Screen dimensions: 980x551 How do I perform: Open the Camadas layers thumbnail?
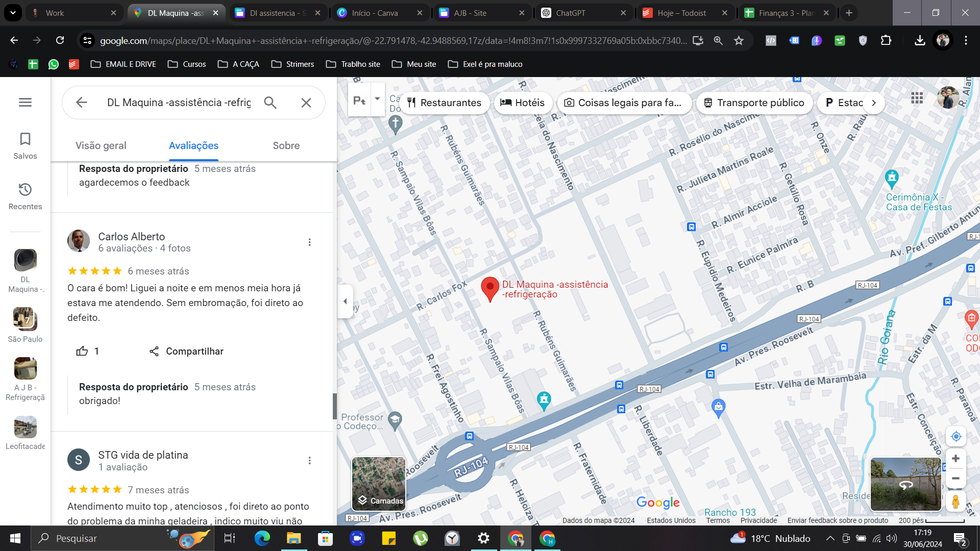(379, 484)
